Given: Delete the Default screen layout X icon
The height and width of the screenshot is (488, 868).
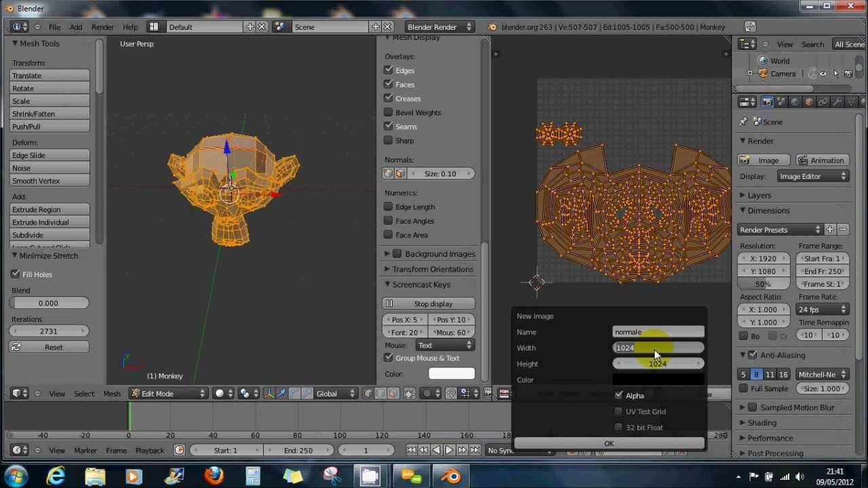Looking at the screenshot, I should (x=262, y=27).
